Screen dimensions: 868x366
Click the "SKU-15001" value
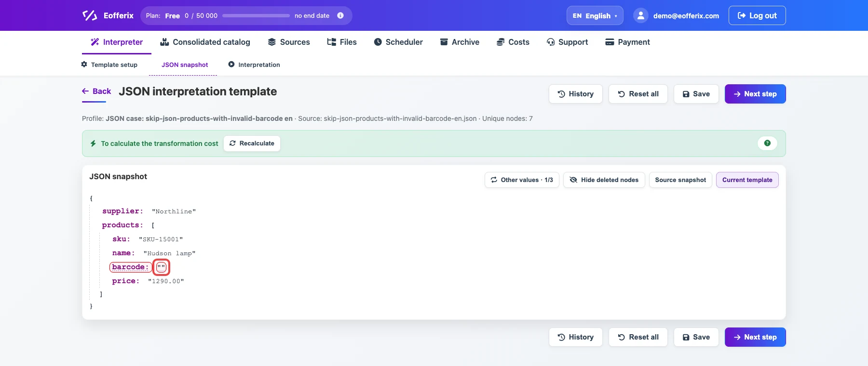(x=161, y=239)
